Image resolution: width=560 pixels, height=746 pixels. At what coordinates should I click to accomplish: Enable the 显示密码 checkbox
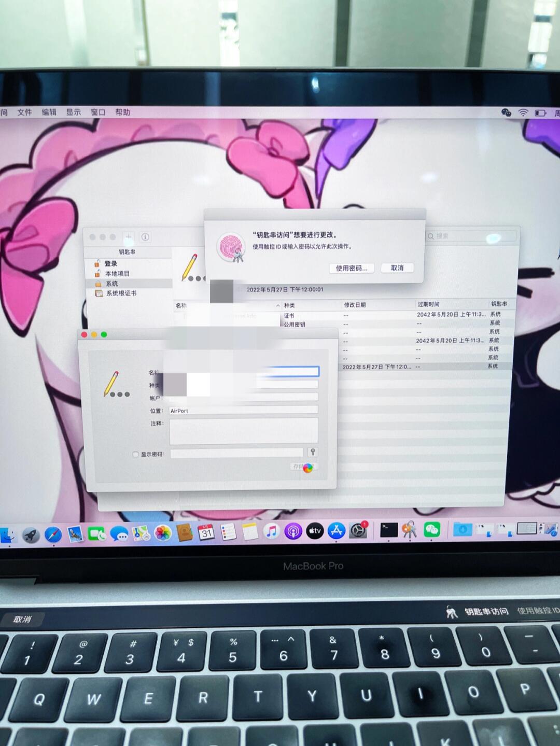coord(135,454)
